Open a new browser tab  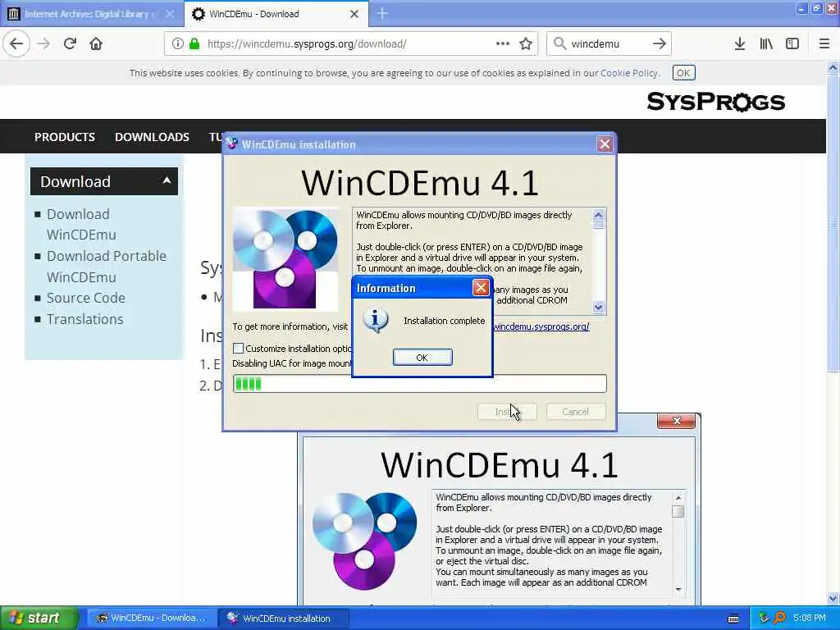coord(382,14)
